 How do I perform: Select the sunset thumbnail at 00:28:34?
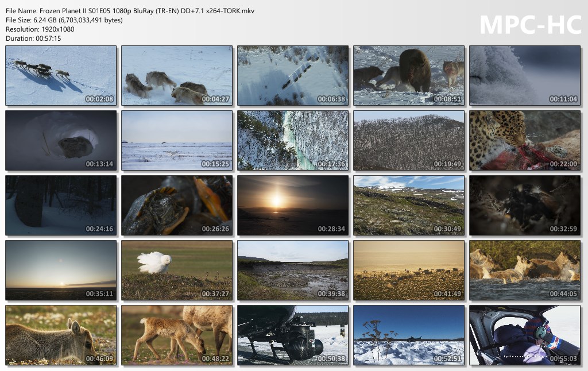[293, 205]
